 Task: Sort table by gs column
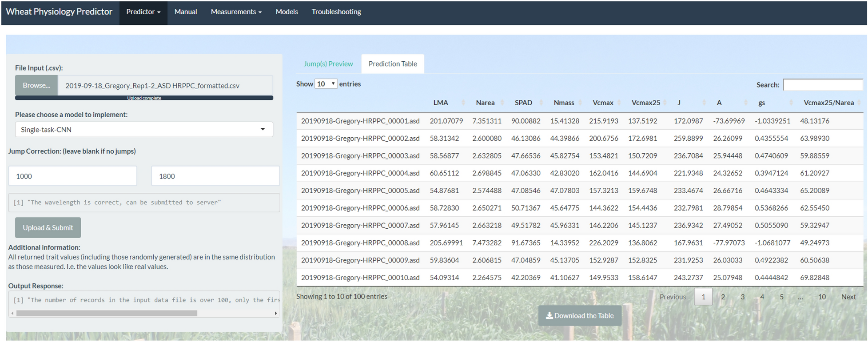click(774, 103)
